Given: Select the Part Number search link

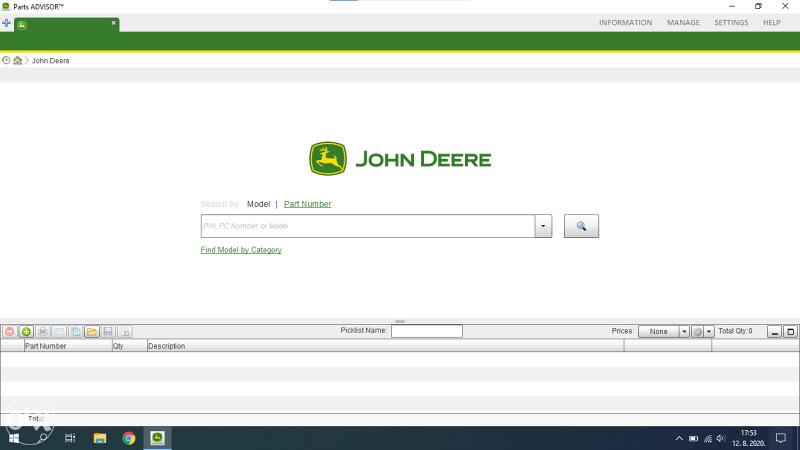Looking at the screenshot, I should (x=307, y=204).
